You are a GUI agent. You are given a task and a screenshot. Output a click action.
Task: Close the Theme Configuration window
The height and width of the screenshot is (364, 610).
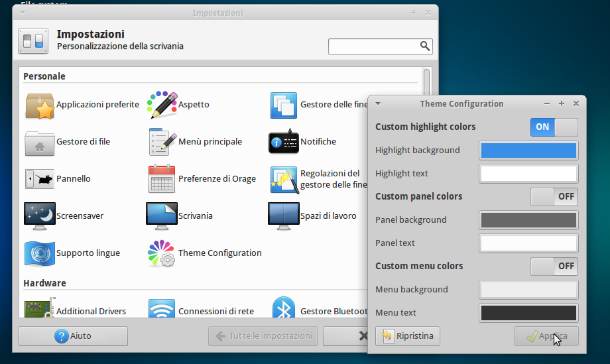click(x=576, y=103)
